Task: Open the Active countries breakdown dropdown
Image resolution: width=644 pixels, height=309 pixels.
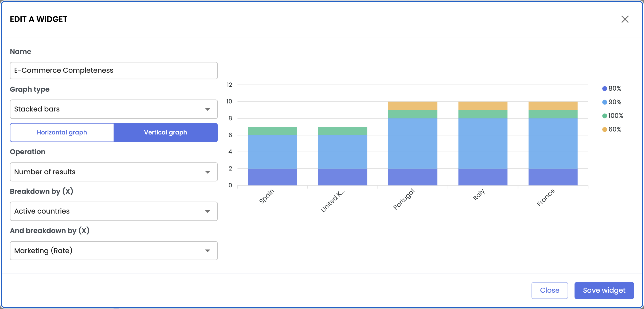Action: 207,211
